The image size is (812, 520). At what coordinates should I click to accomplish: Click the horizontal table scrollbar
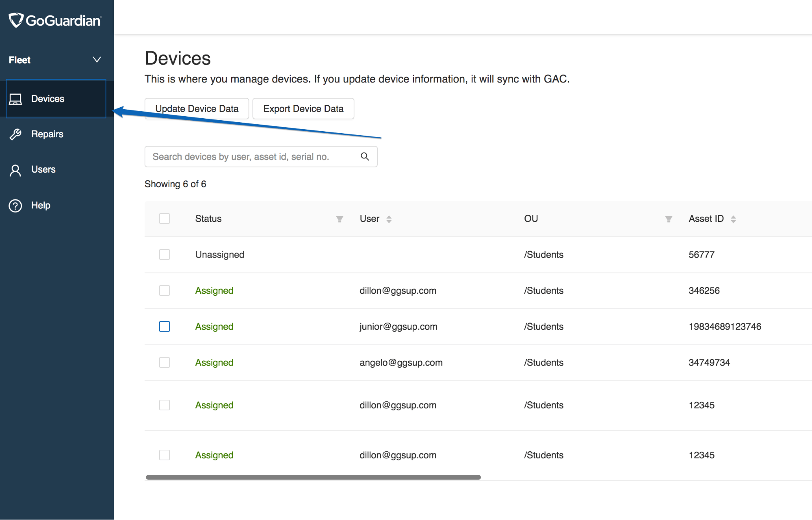[x=313, y=477]
